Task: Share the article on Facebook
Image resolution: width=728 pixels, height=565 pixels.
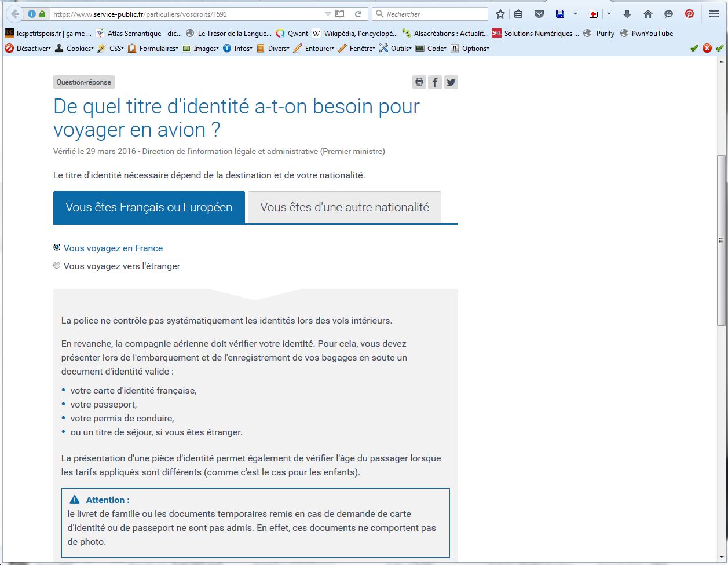Action: coord(435,82)
